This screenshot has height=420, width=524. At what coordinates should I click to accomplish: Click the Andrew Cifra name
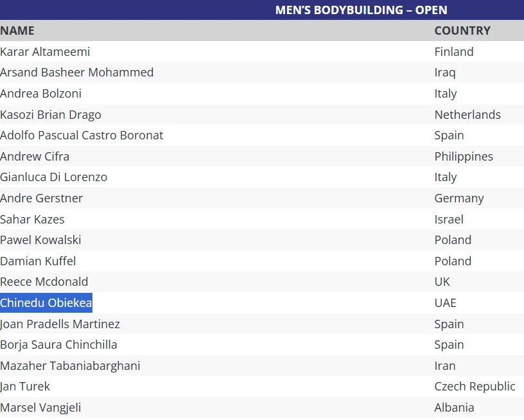[35, 156]
